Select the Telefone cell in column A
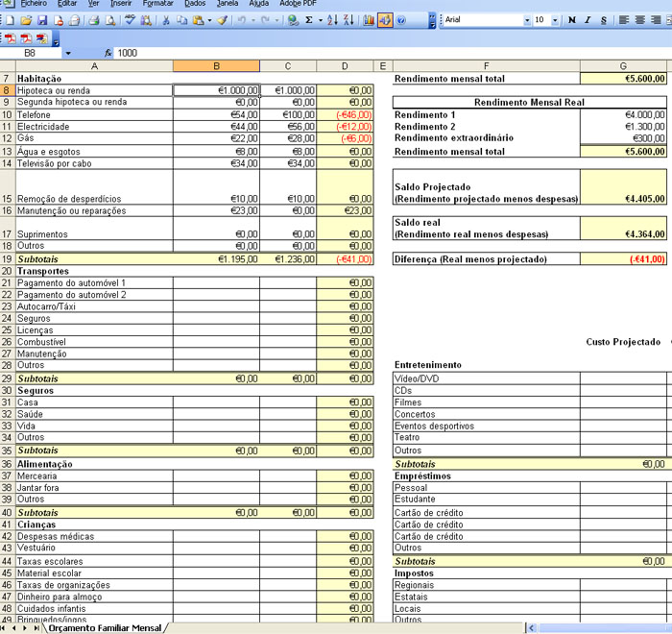 [x=94, y=115]
